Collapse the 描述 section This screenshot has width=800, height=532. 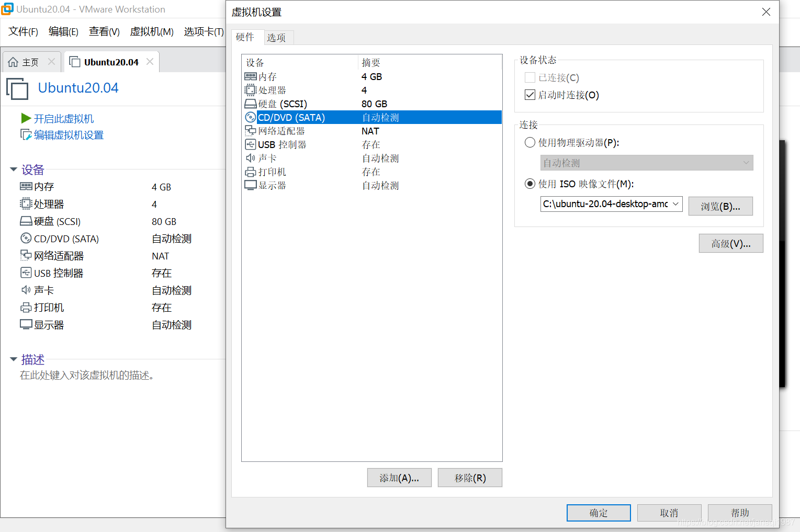[13, 359]
